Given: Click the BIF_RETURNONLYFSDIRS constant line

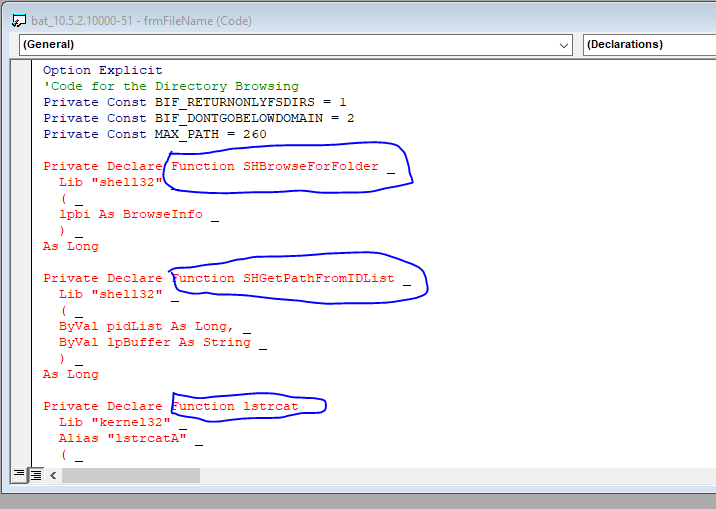Looking at the screenshot, I should [x=195, y=102].
